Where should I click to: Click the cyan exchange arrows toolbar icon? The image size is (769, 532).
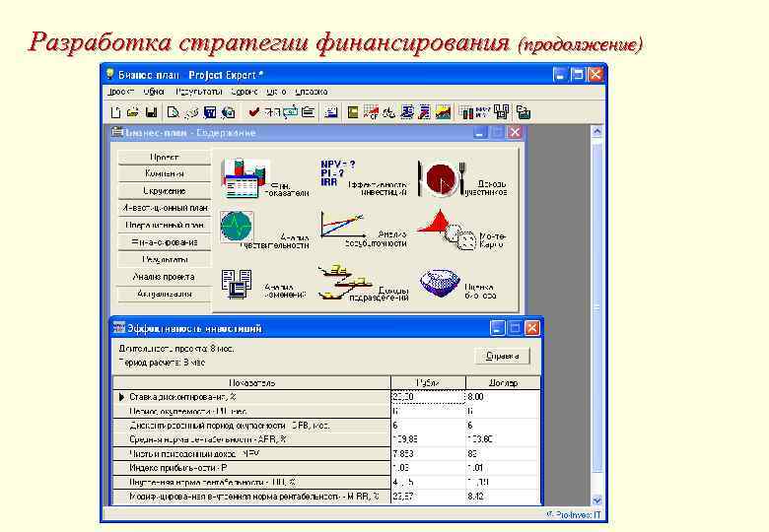coord(290,112)
